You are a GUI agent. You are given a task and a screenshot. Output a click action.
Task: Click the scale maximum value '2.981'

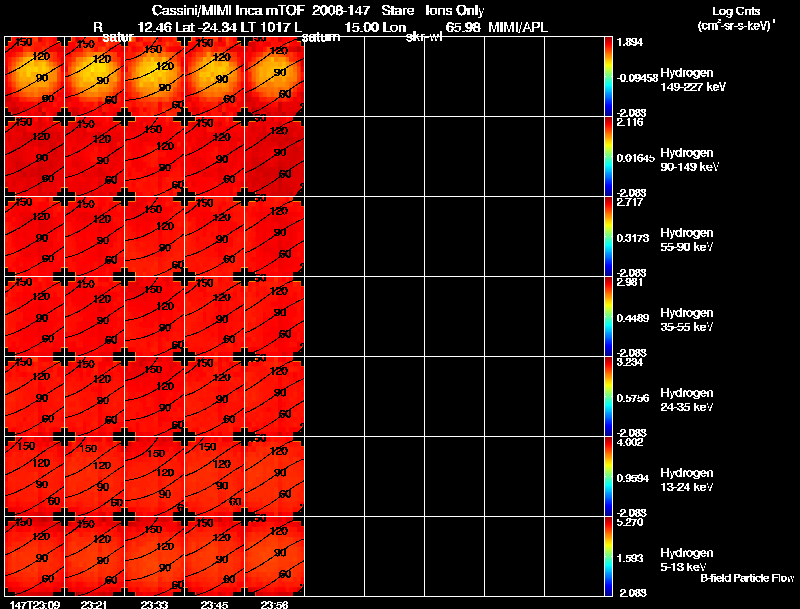(630, 283)
